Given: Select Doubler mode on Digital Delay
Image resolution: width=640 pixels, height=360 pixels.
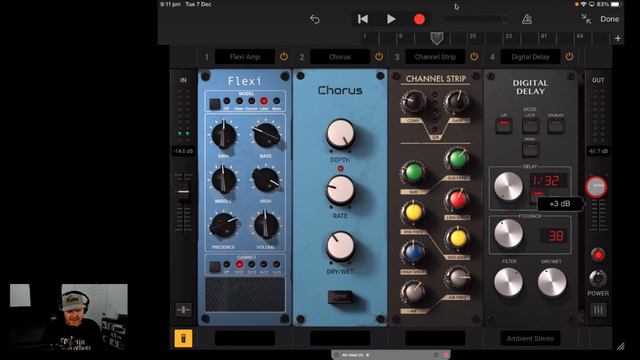Looking at the screenshot, I should pos(556,125).
